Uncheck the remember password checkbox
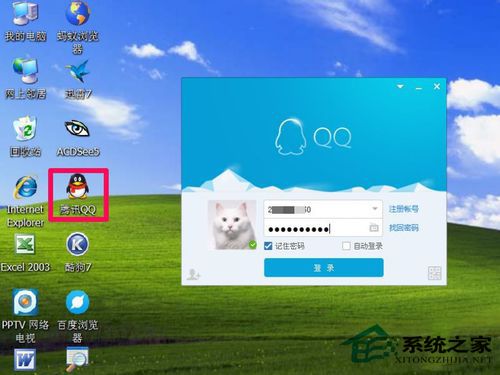The image size is (500, 375). click(x=268, y=246)
